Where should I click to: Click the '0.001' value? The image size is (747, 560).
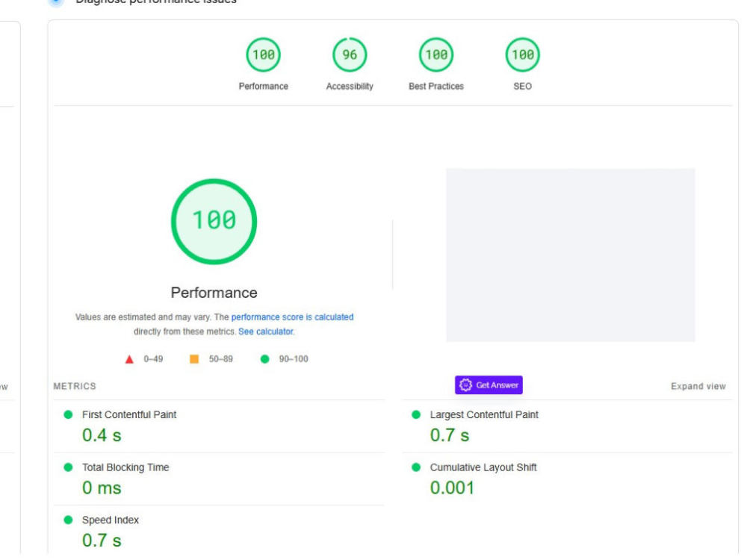pos(452,488)
